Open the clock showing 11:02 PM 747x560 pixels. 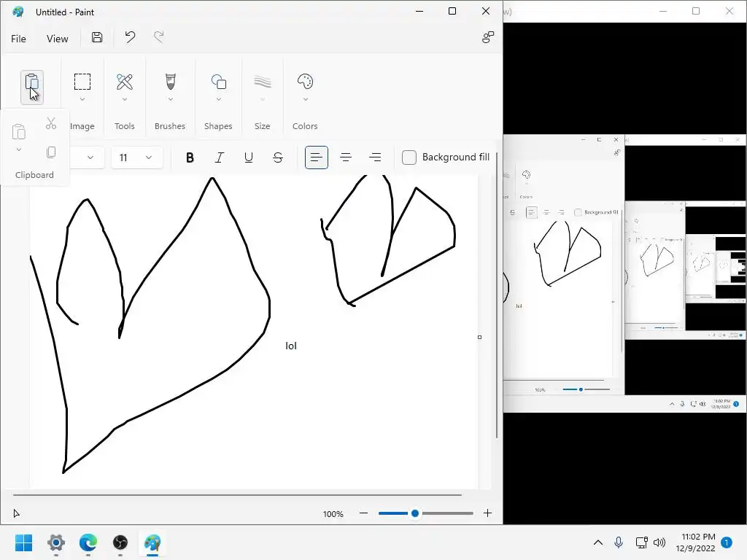coord(695,542)
